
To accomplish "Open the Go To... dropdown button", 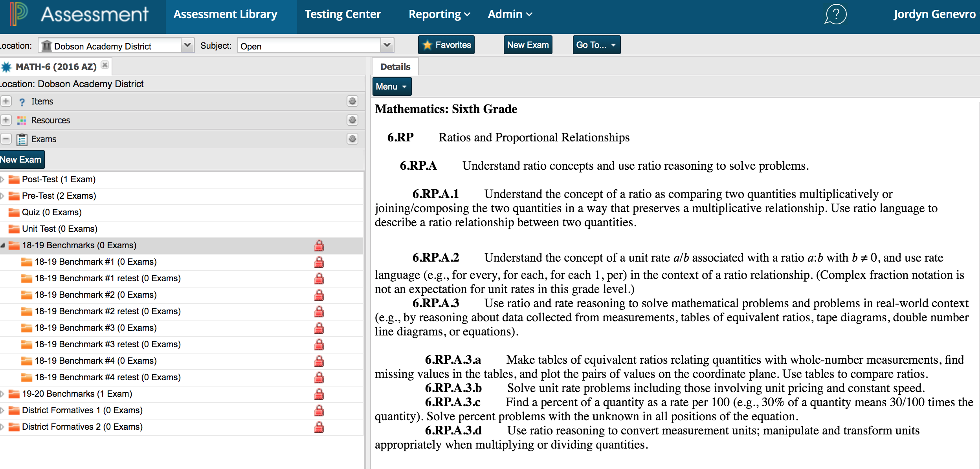I will tap(596, 45).
